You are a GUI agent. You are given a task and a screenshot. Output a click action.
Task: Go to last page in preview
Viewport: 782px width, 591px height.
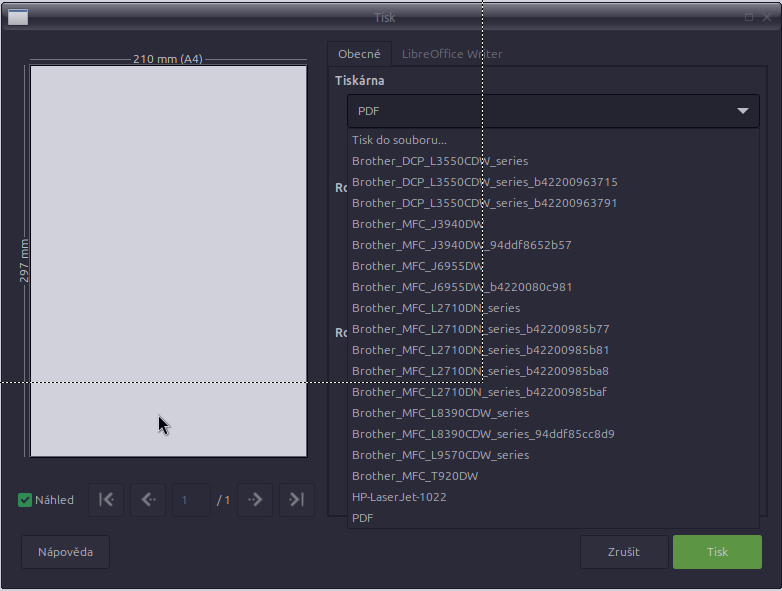click(x=297, y=500)
